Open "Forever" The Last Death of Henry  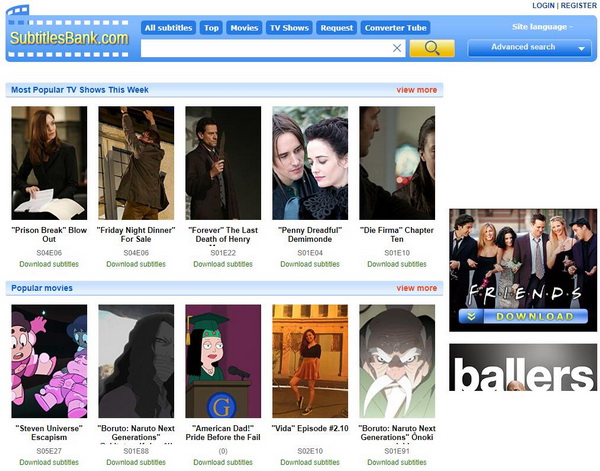pos(223,235)
